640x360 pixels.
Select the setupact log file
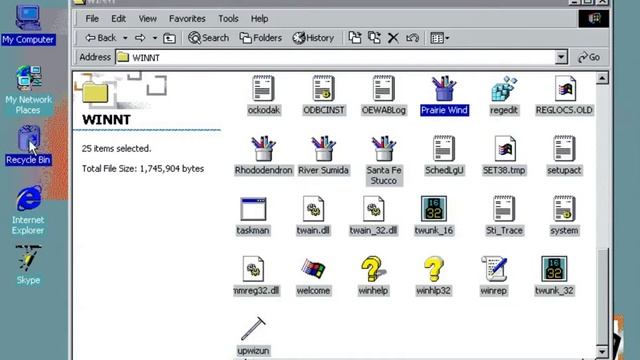[564, 149]
